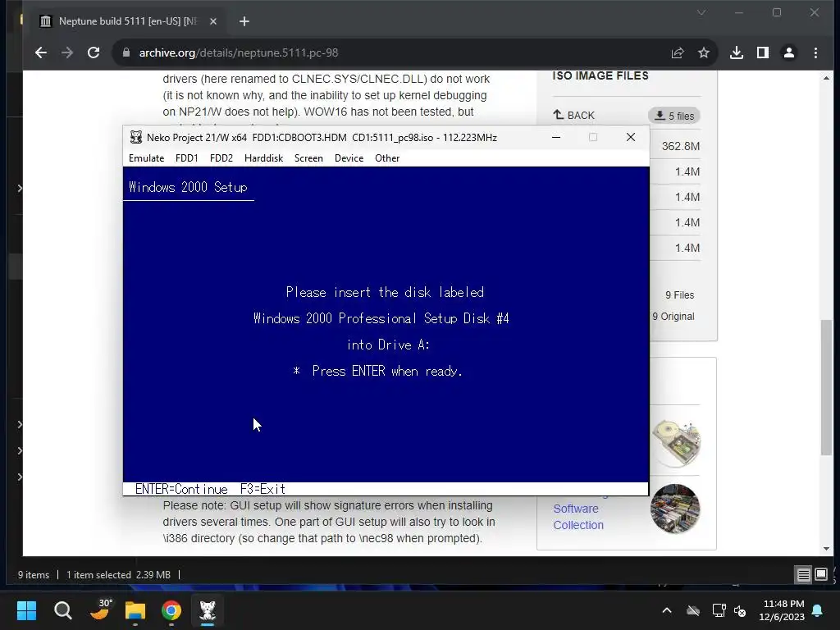Switch to Neko Project taskbar icon

coord(208,610)
